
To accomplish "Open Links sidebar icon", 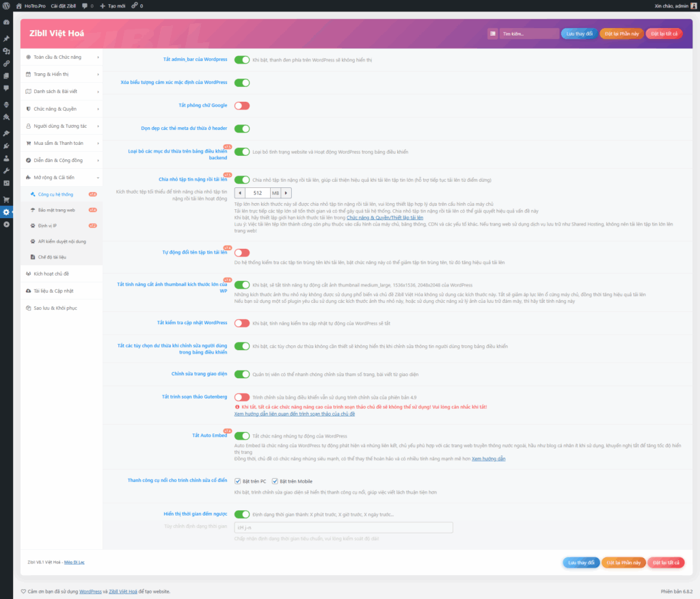I will [x=6, y=64].
